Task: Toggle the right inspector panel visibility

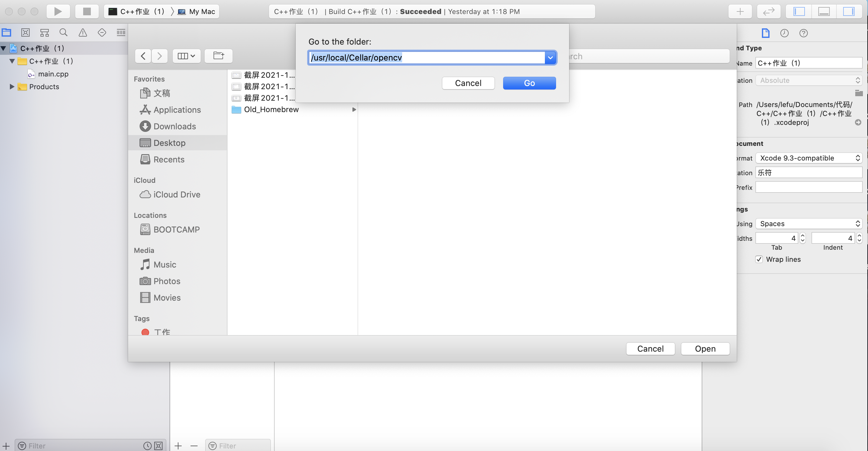Action: click(x=848, y=11)
